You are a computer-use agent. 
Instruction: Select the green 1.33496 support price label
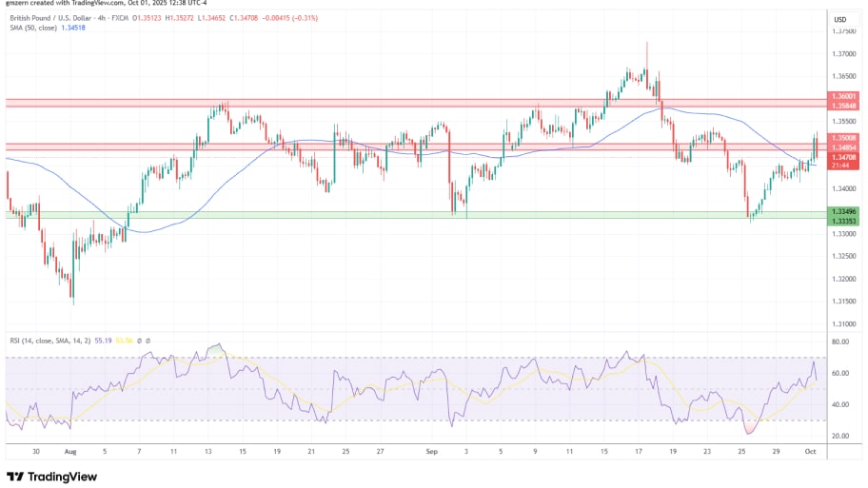[843, 211]
